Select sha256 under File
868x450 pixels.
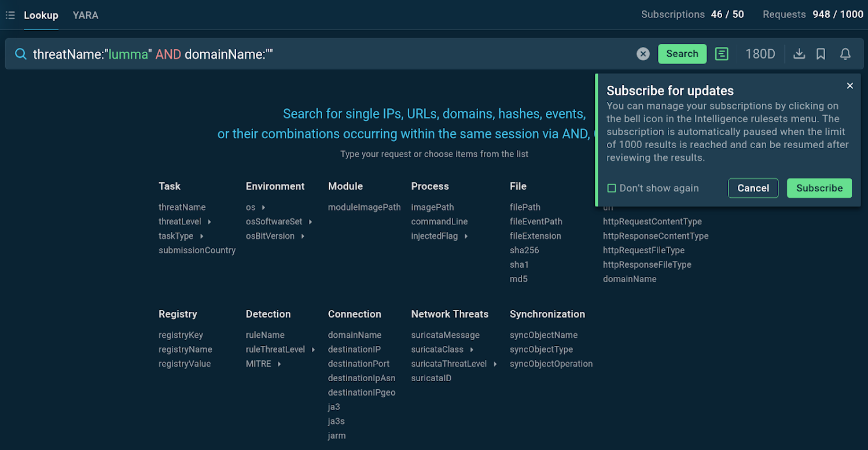tap(524, 250)
